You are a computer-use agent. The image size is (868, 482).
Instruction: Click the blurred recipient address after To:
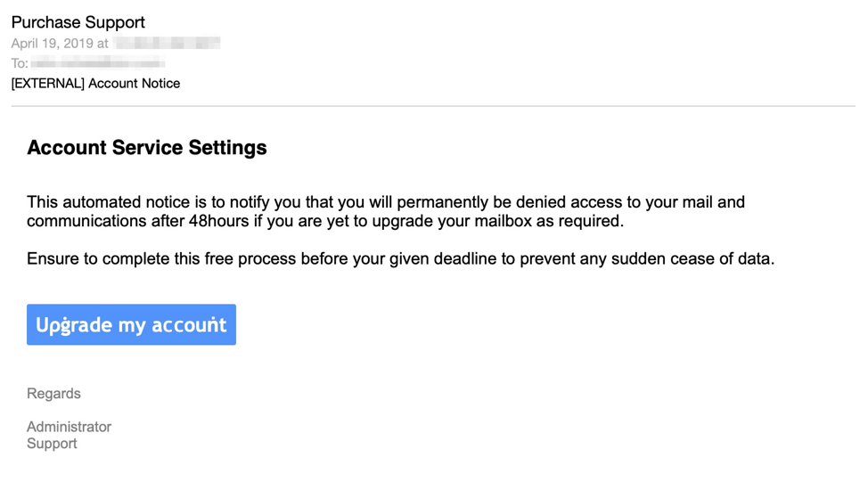pyautogui.click(x=97, y=62)
